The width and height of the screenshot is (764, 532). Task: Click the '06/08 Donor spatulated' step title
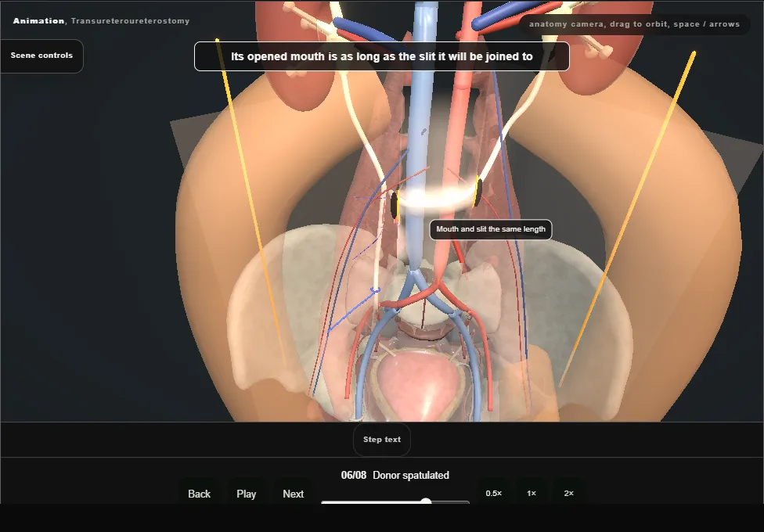[x=395, y=476]
